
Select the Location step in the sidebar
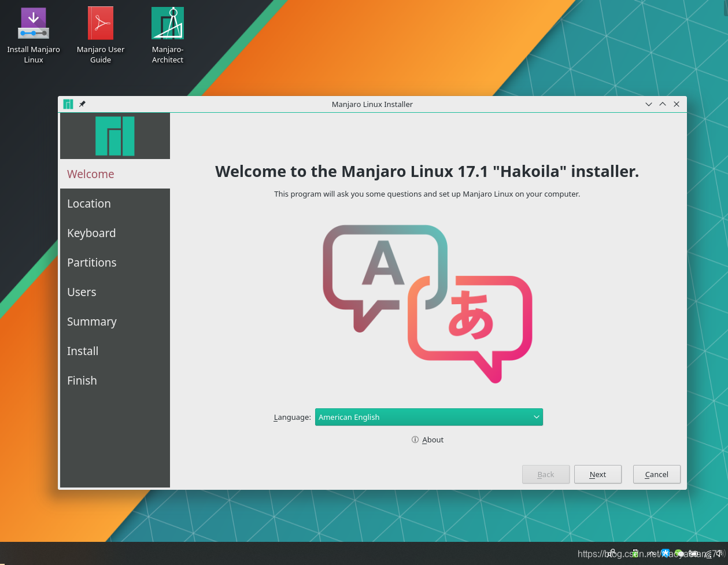pos(115,204)
